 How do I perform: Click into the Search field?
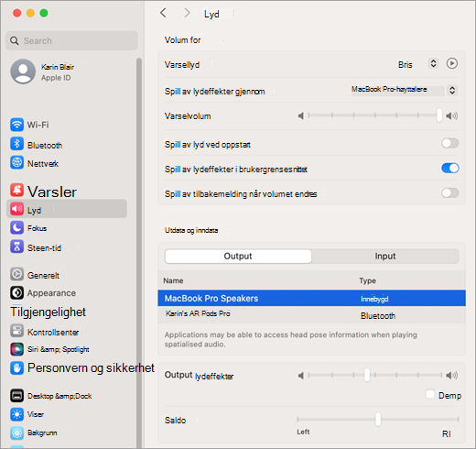tap(71, 40)
